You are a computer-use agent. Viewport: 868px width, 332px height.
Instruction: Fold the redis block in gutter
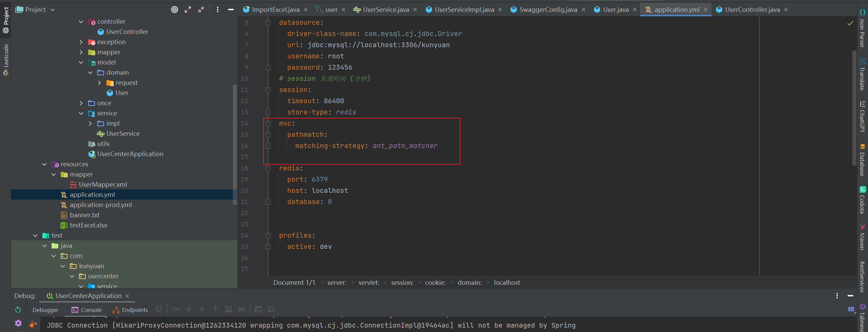[268, 168]
